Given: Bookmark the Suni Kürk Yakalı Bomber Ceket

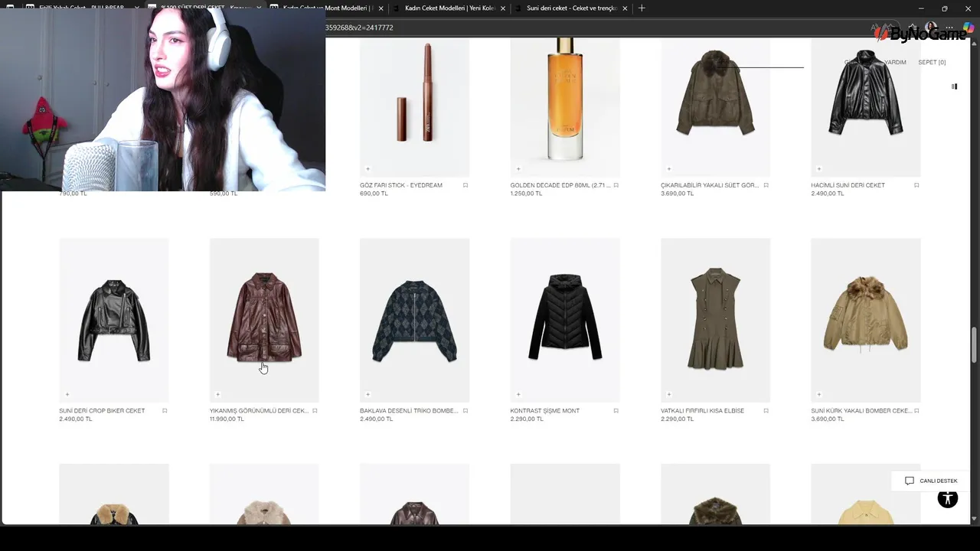Looking at the screenshot, I should coord(916,411).
